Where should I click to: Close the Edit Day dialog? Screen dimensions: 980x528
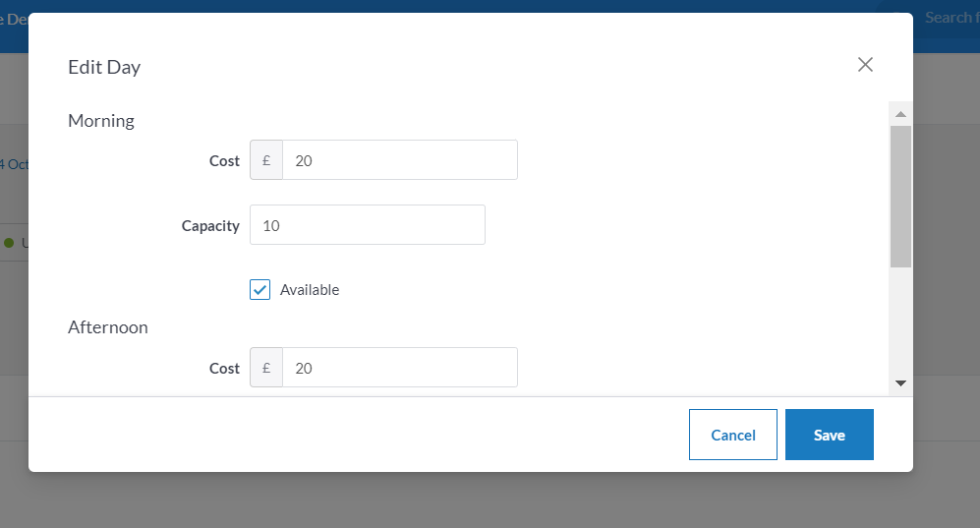pos(865,64)
